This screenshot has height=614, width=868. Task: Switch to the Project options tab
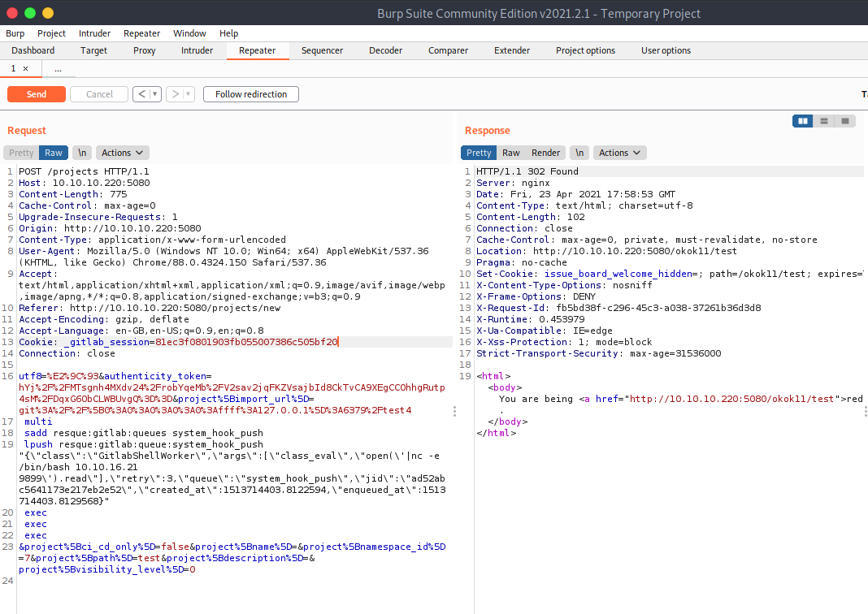tap(586, 50)
